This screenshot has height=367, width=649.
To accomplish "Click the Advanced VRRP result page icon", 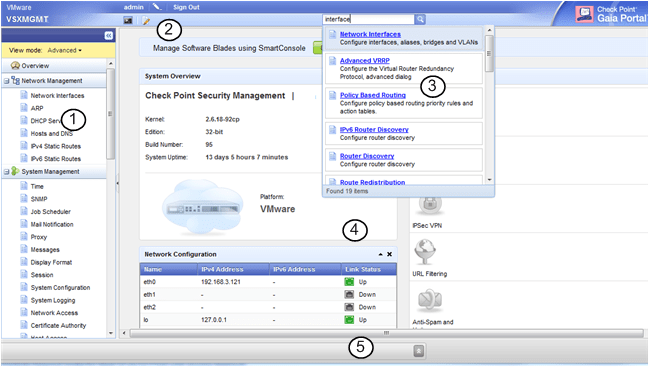I will (x=332, y=61).
